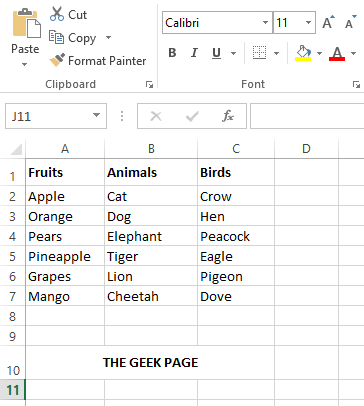
Task: Activate the Format Painter brush
Action: pos(57,60)
